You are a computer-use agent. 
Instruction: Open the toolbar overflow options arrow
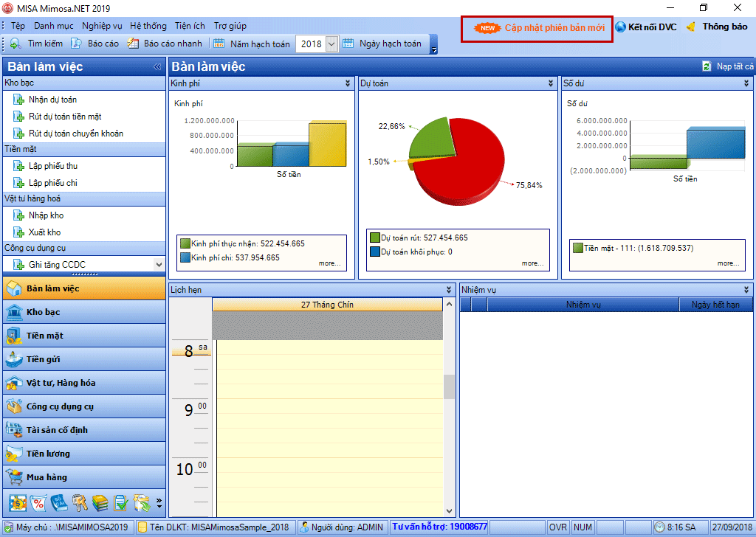click(433, 49)
